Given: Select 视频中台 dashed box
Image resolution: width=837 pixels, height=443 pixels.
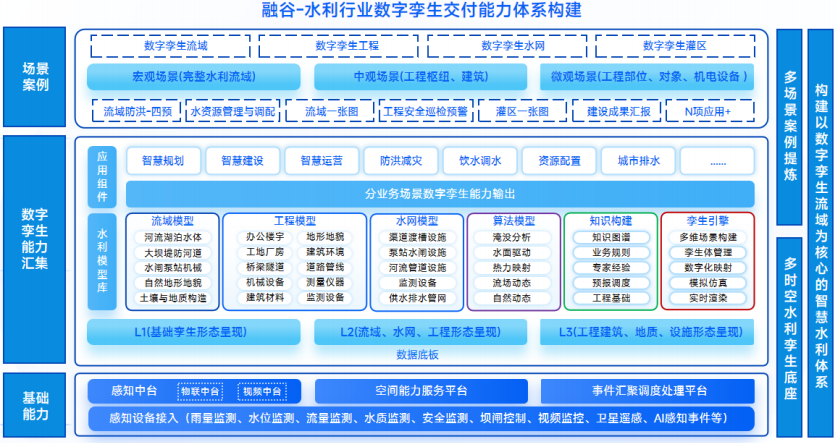Looking at the screenshot, I should tap(262, 391).
